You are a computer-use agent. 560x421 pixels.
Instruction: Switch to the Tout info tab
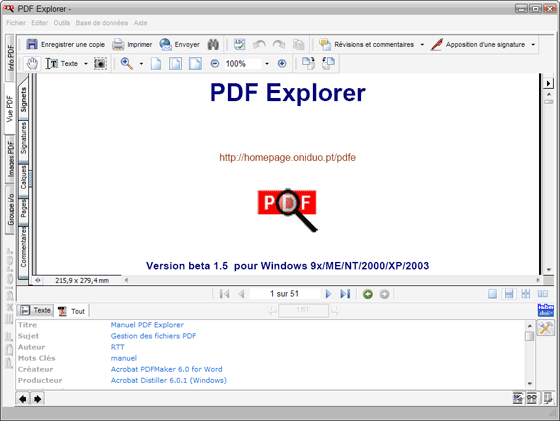[71, 311]
